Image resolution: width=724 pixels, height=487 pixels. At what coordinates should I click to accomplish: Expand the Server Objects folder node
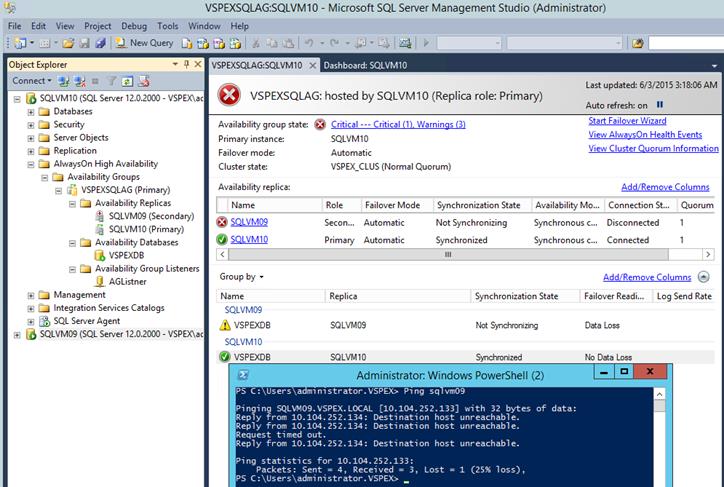click(x=31, y=138)
